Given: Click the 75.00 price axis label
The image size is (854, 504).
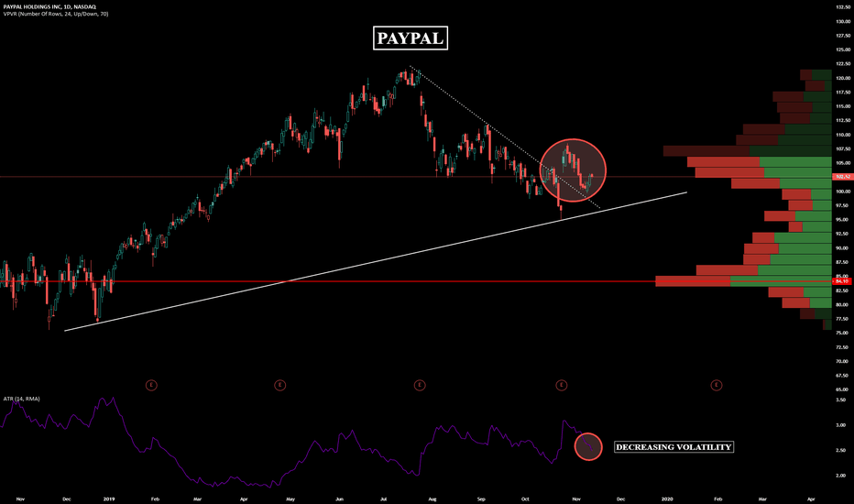Looking at the screenshot, I should point(843,333).
